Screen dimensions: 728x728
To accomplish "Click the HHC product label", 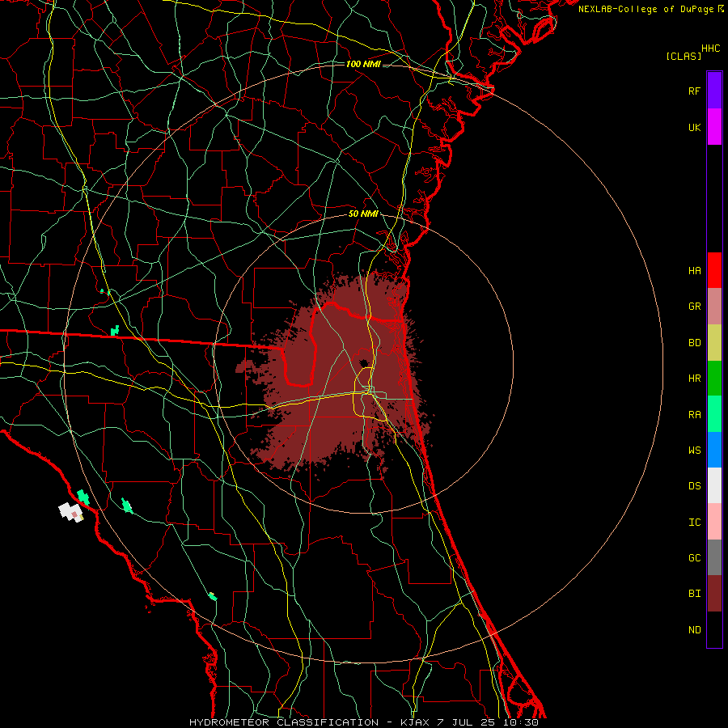I will point(710,48).
